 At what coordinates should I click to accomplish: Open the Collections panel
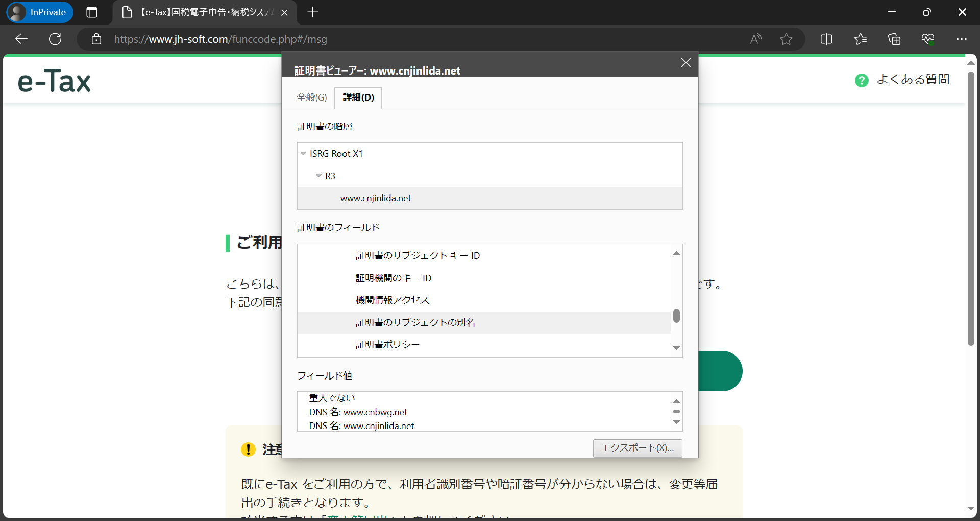click(x=894, y=39)
